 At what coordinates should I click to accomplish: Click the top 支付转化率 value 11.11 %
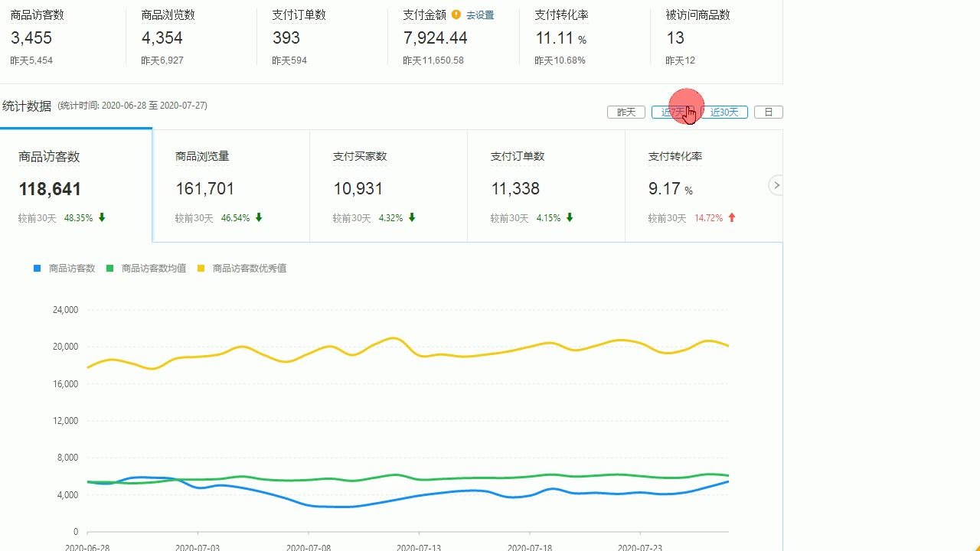click(560, 38)
